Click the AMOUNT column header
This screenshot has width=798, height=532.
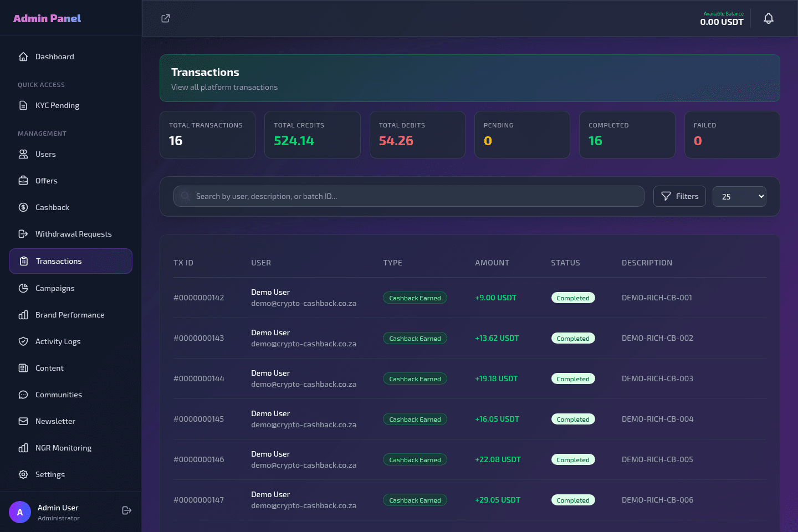tap(492, 263)
